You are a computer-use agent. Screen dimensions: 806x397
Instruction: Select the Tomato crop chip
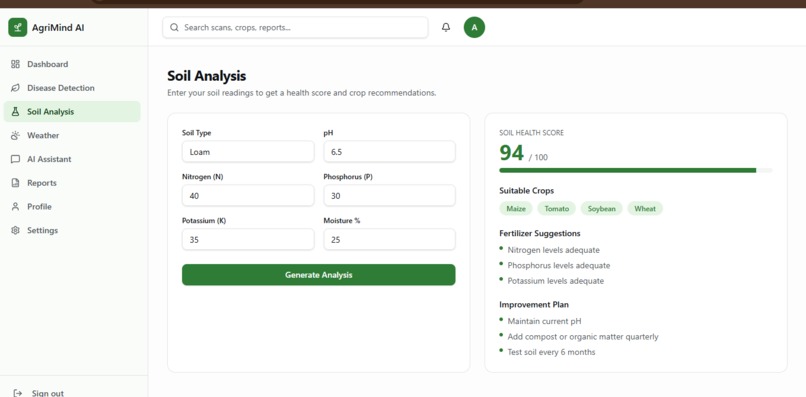[x=556, y=208]
